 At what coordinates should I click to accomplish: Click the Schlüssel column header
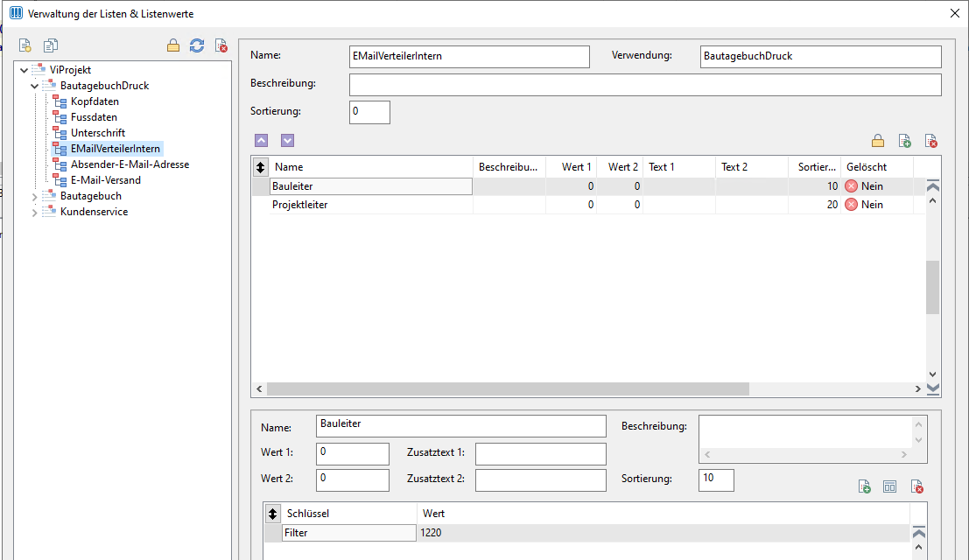point(349,513)
